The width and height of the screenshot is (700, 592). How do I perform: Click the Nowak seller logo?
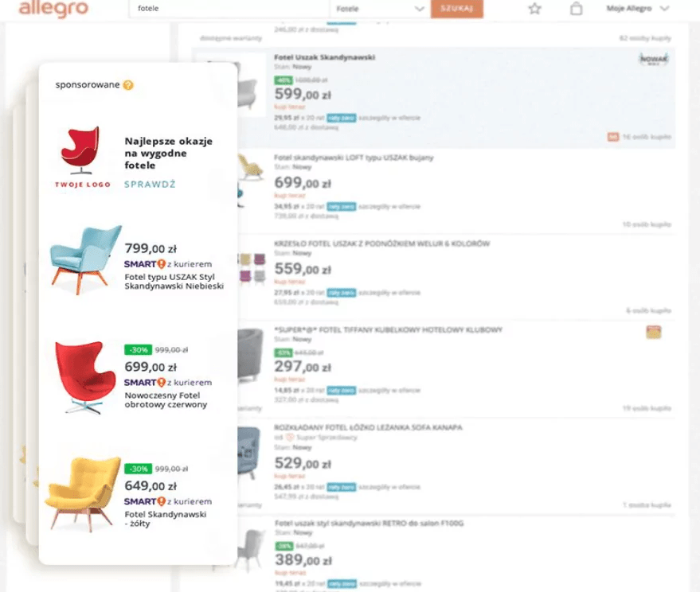654,60
